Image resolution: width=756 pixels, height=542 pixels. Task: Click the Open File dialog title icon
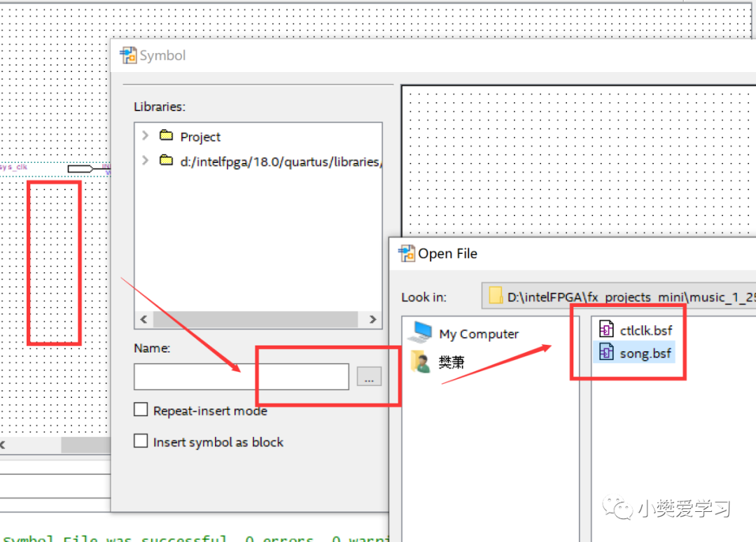(407, 253)
